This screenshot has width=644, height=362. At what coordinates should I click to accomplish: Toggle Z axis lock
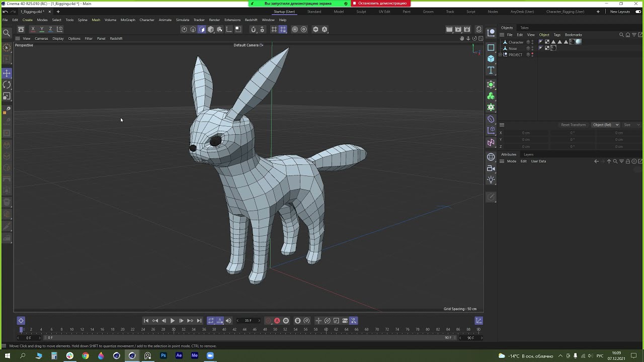[x=50, y=29]
